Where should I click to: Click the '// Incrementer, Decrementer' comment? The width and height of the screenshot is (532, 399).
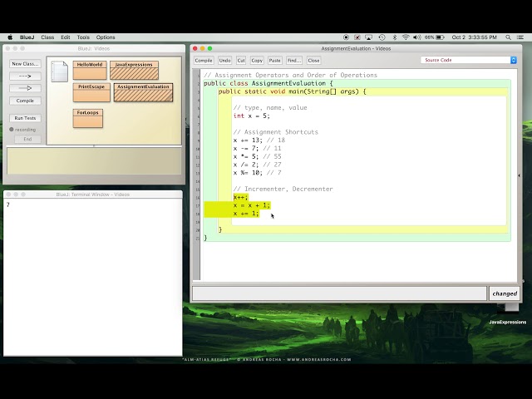[283, 190]
